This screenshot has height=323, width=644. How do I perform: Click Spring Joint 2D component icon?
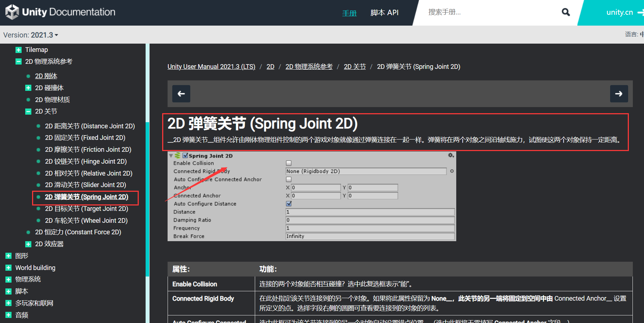tap(178, 155)
